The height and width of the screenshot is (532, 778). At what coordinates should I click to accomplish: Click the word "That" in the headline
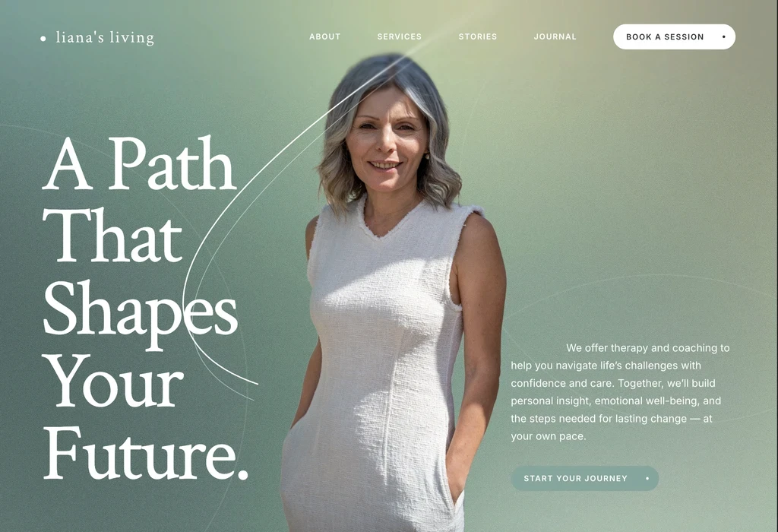coord(112,236)
